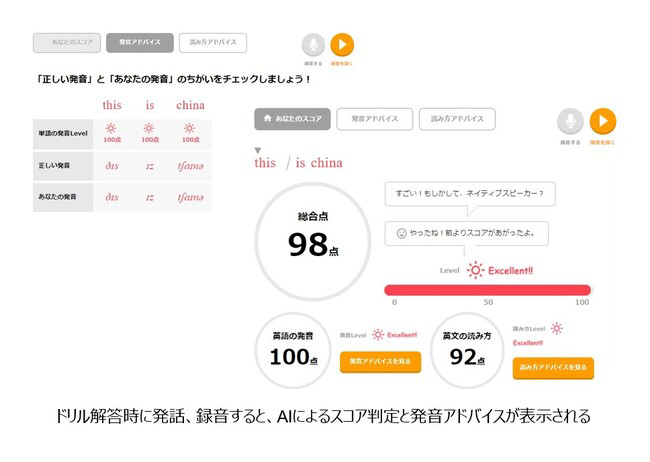
Task: Click the gray microphone icon in the score panel
Action: (570, 121)
